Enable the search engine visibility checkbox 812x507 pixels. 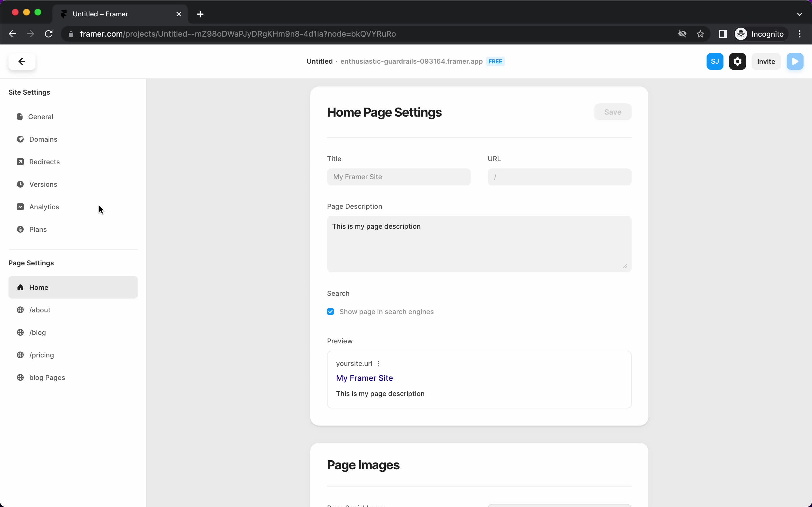click(330, 311)
